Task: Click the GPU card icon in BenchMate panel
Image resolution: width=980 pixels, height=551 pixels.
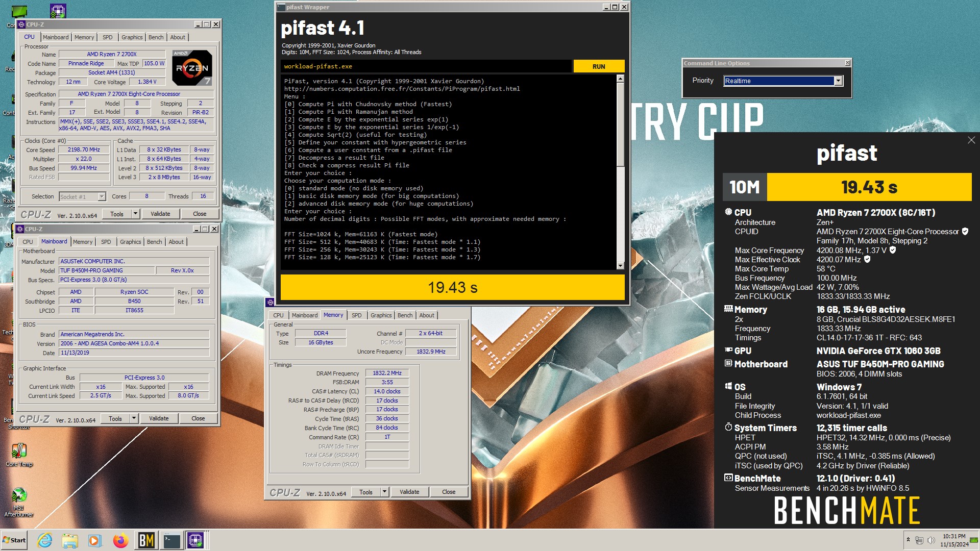Action: click(x=728, y=350)
